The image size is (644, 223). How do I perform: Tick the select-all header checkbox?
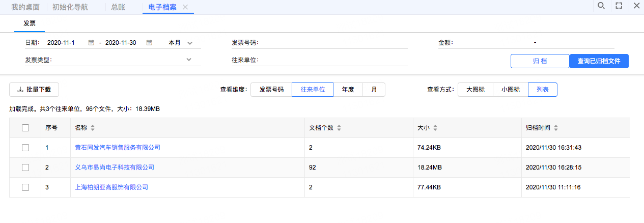point(25,128)
